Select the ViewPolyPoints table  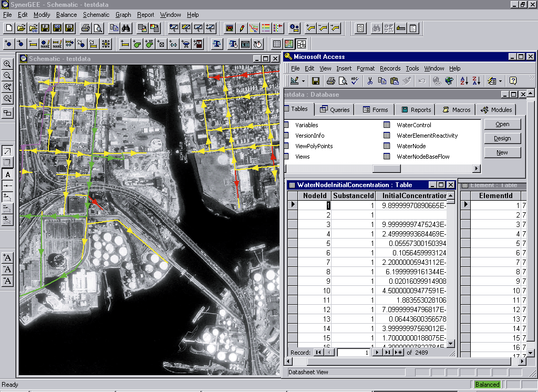tap(314, 146)
